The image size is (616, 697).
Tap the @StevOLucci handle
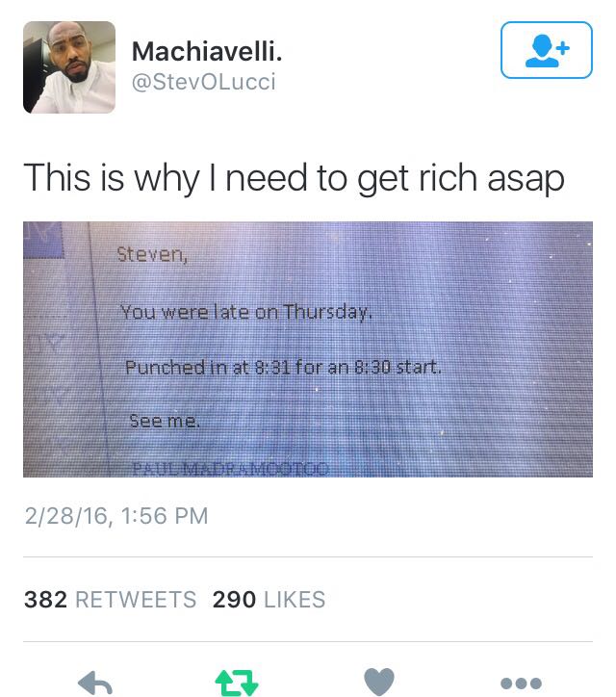[x=203, y=82]
